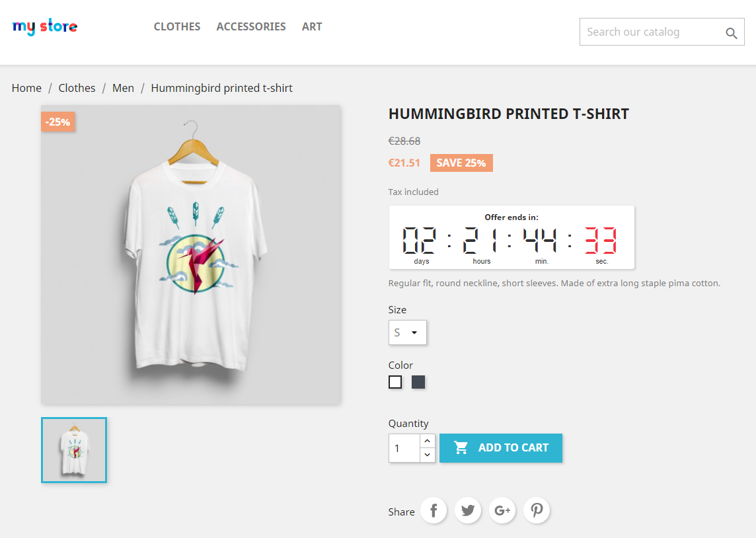The width and height of the screenshot is (756, 538).
Task: Open the Art menu
Action: point(312,26)
